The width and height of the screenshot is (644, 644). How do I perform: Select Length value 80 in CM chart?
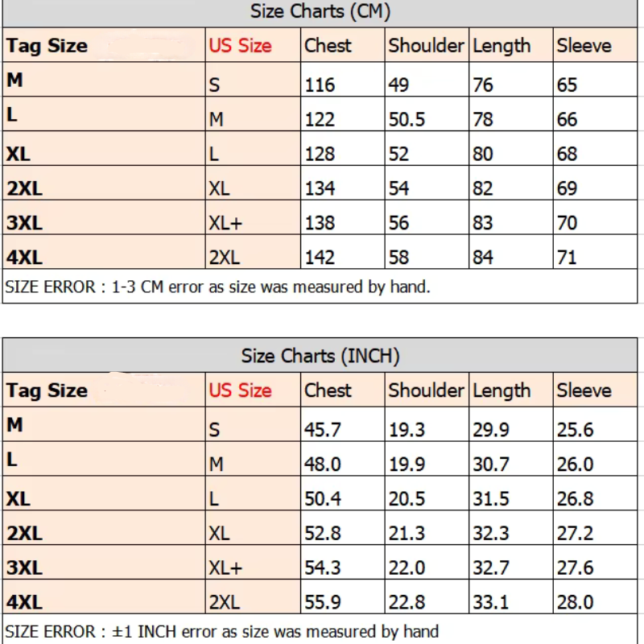pos(482,154)
